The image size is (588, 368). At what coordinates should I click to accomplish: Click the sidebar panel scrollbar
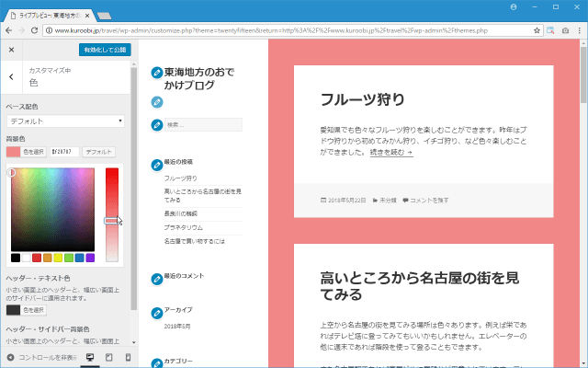click(x=134, y=189)
